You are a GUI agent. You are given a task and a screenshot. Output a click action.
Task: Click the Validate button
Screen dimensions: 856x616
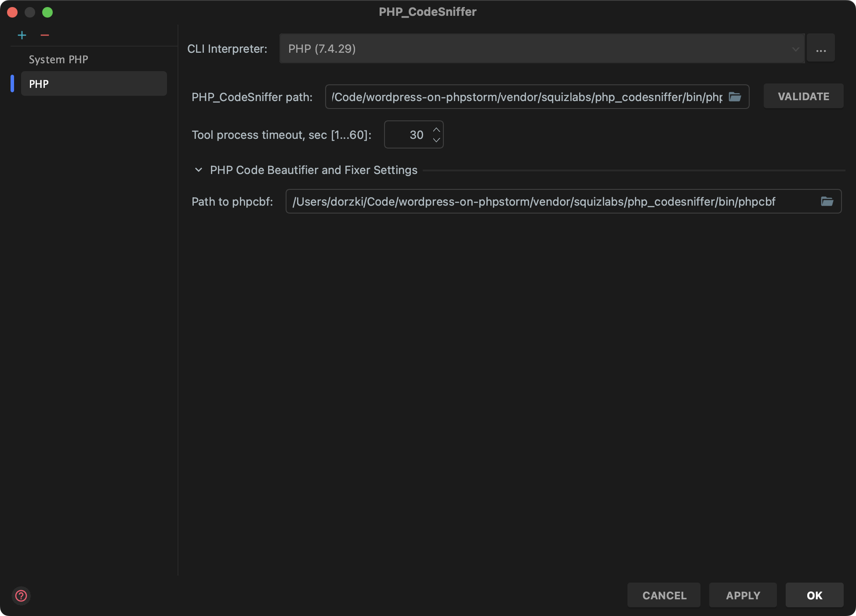[803, 96]
